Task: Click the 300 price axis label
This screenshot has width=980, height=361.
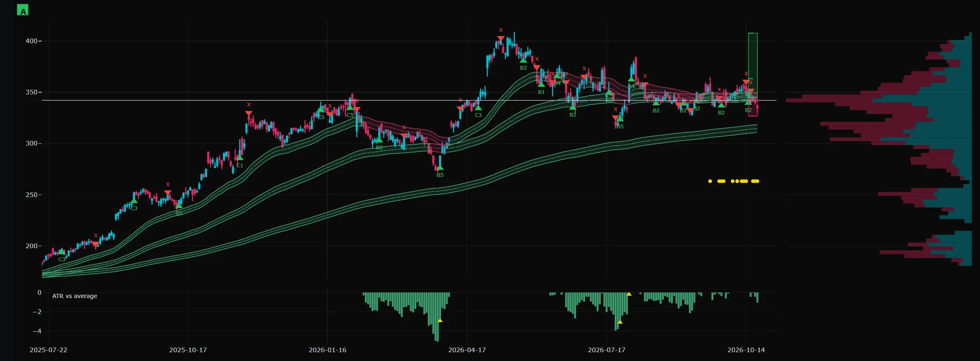Action: point(31,143)
